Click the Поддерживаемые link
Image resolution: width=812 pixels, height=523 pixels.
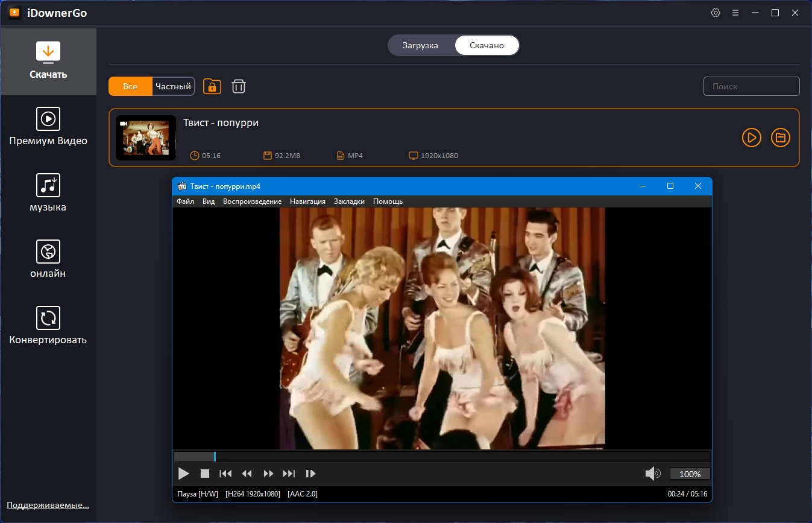tap(48, 505)
